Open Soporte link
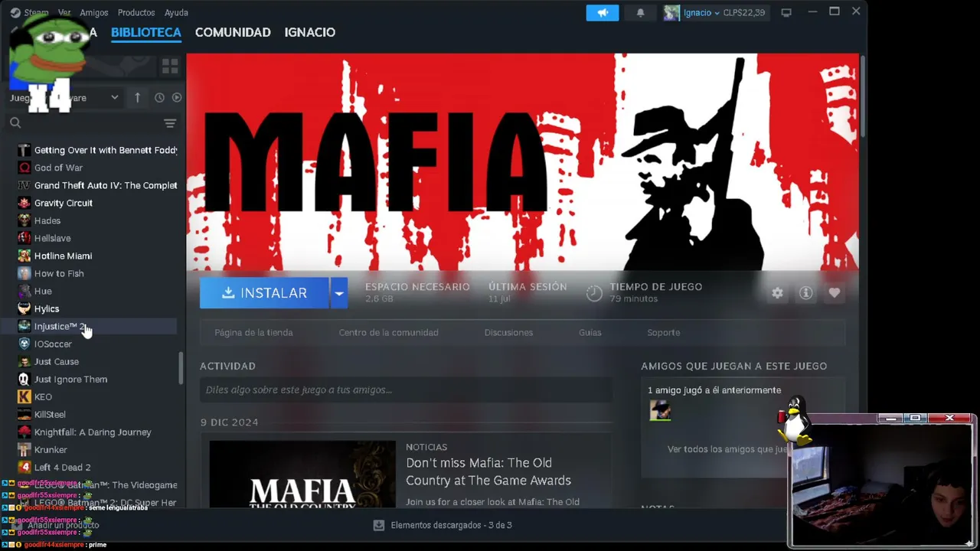The image size is (980, 551). coord(664,332)
